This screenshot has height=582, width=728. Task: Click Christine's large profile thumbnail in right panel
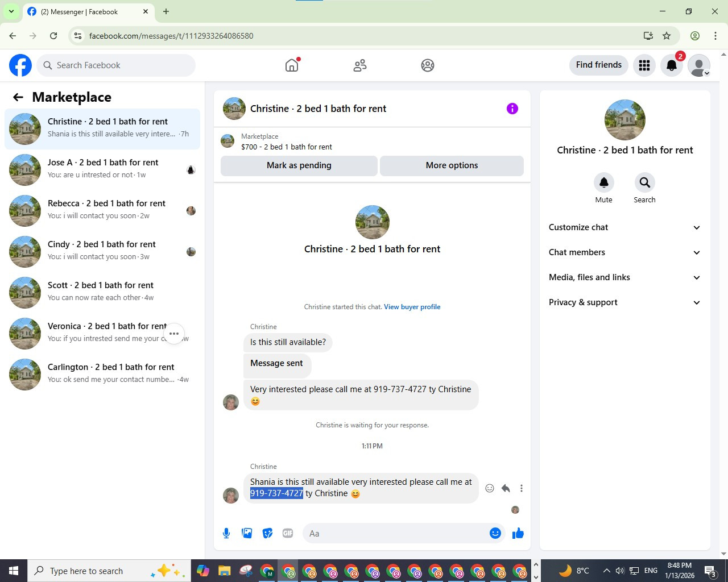624,120
